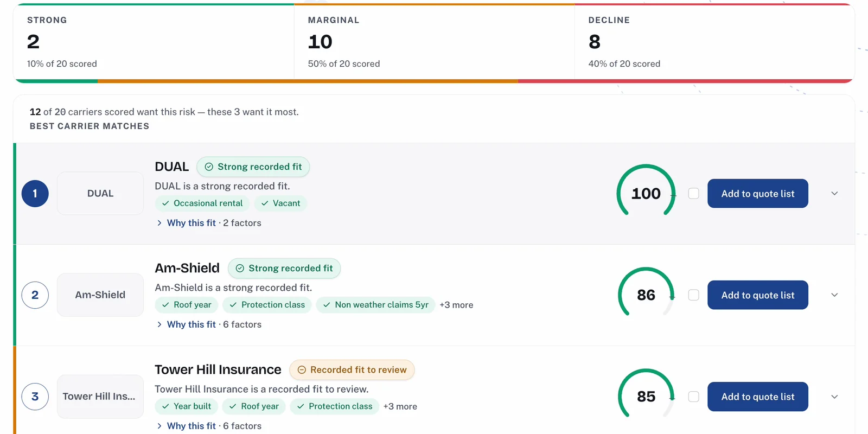
Task: Expand Why this fit for Tower Hill
Action: coord(208,426)
